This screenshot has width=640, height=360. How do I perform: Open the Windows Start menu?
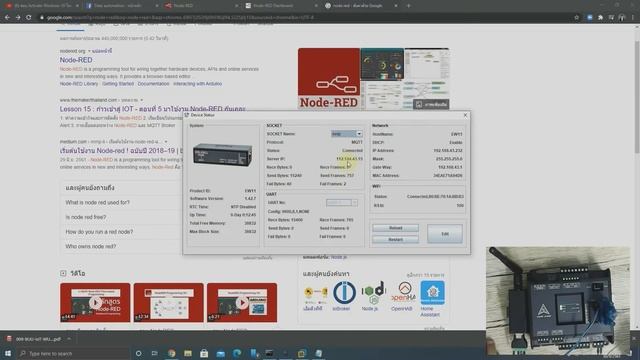7,353
